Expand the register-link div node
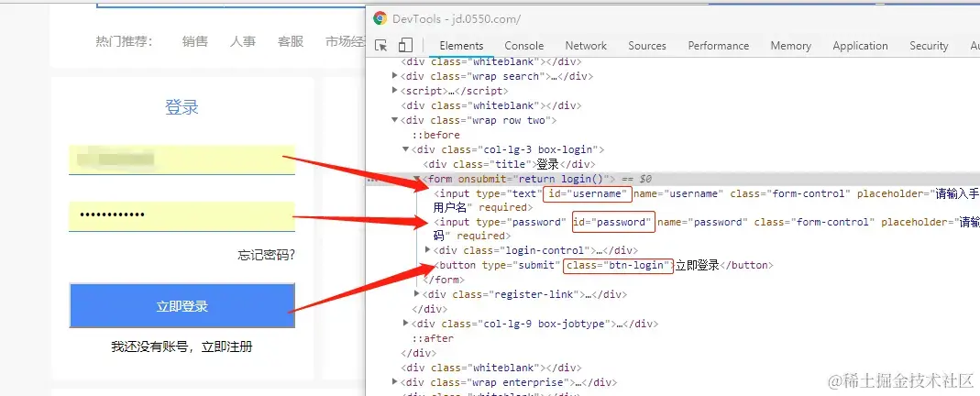 click(417, 294)
